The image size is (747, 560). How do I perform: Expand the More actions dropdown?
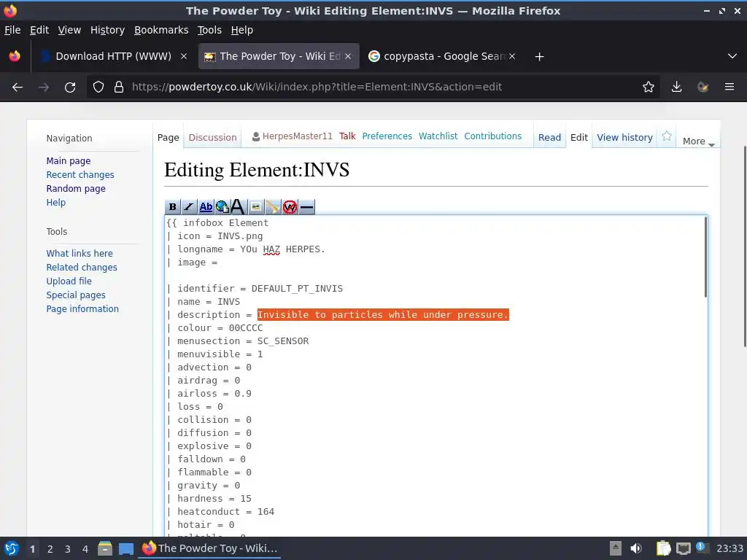[698, 141]
